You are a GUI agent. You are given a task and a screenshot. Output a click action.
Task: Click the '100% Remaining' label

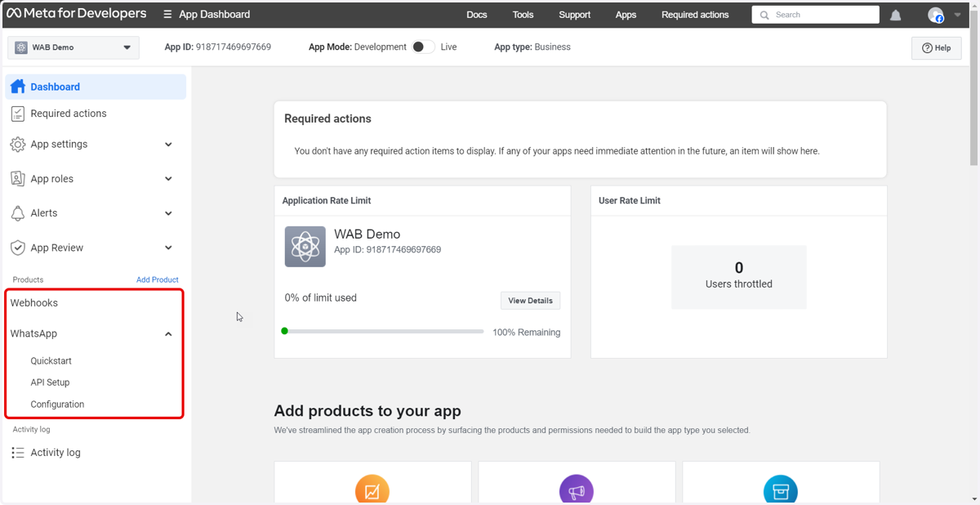pos(527,333)
